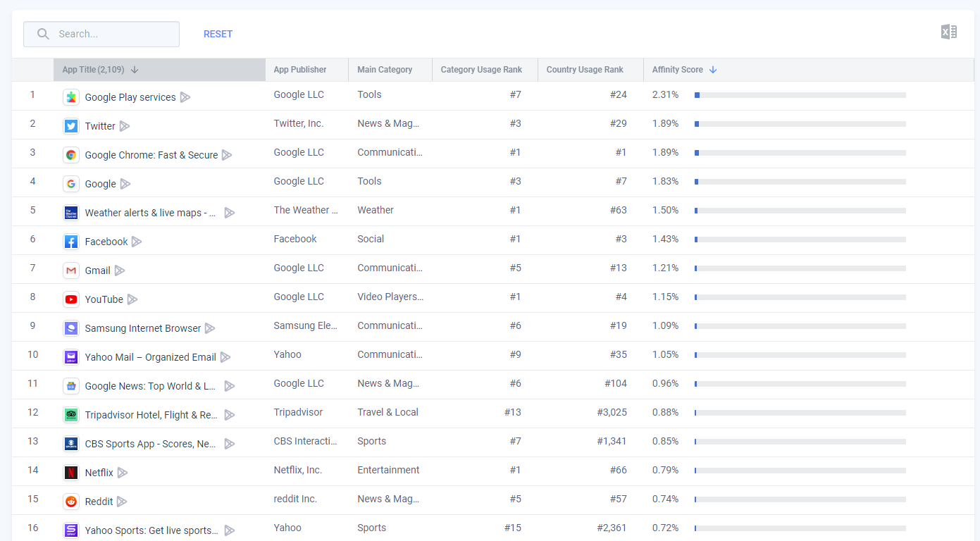Image resolution: width=980 pixels, height=541 pixels.
Task: Click the Reddit app icon
Action: coord(70,502)
